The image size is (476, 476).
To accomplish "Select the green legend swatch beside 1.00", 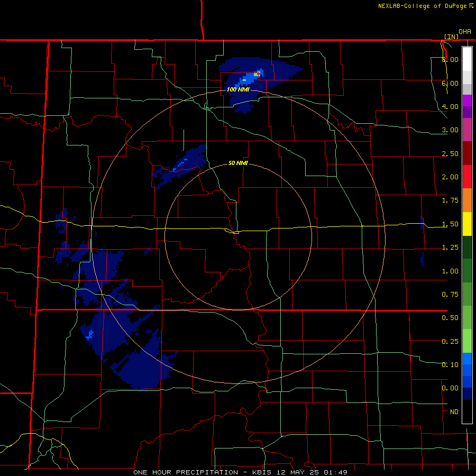I will (467, 271).
